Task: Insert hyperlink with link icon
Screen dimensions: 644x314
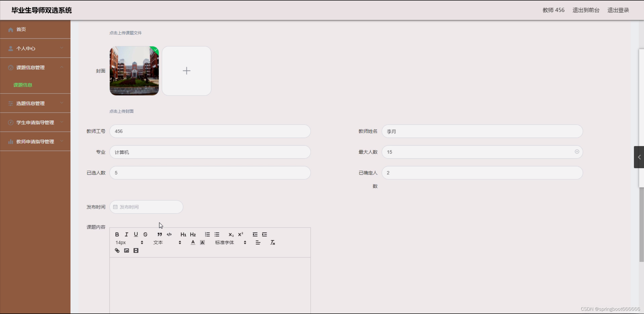Action: (x=117, y=250)
